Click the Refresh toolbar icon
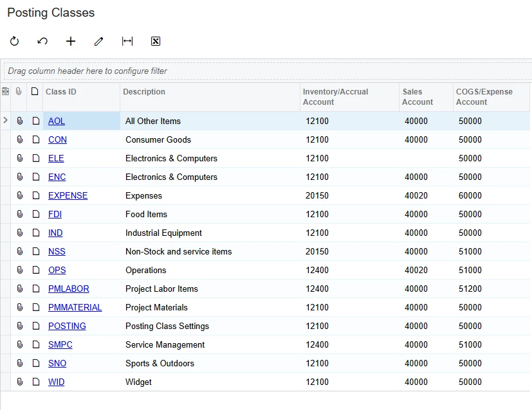 pos(14,41)
